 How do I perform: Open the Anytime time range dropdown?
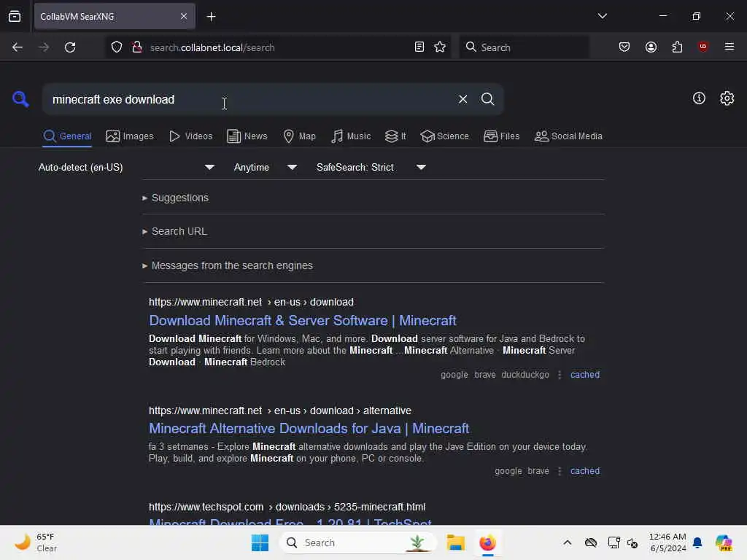[x=266, y=167]
